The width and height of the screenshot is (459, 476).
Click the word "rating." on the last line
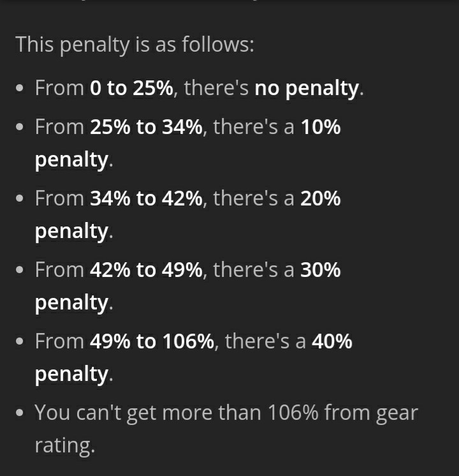tap(64, 445)
